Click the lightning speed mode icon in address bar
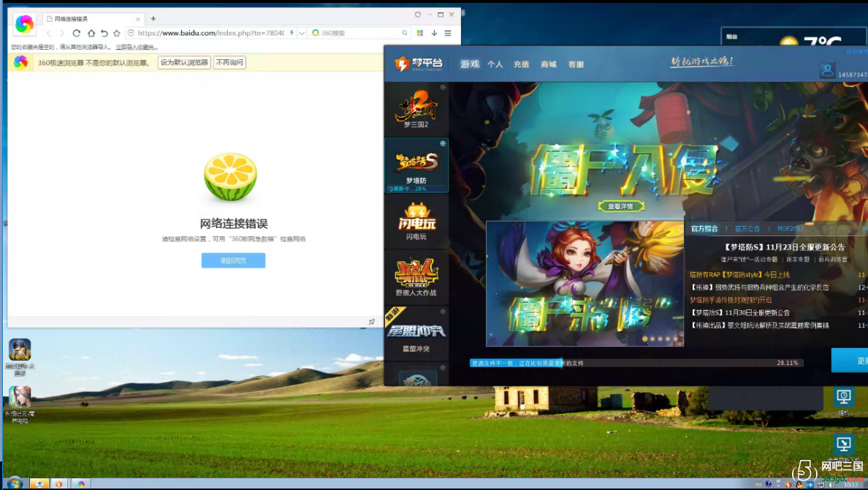868x490 pixels. tap(292, 33)
